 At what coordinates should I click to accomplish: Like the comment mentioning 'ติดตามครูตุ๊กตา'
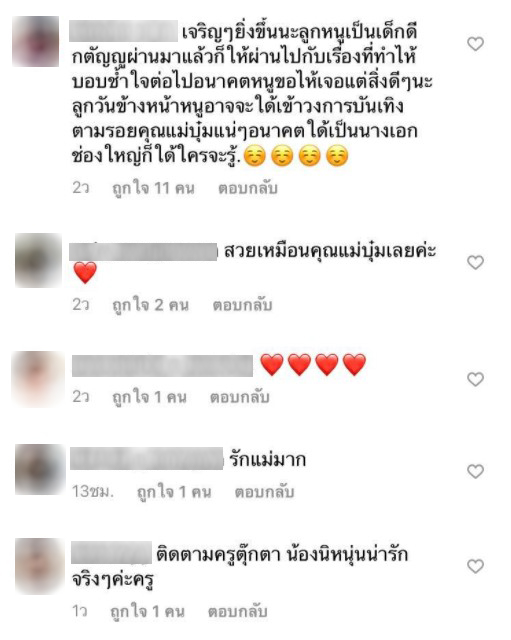click(x=475, y=566)
